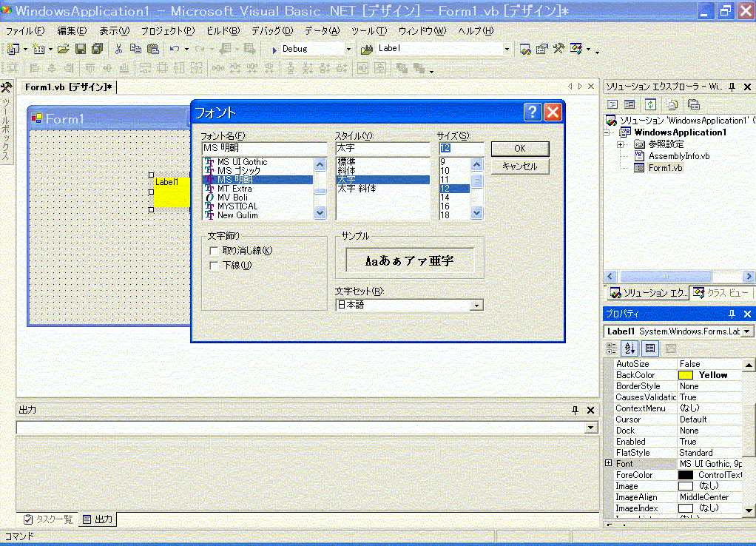Click the Open File folder icon
This screenshot has width=756, height=546.
click(x=63, y=49)
